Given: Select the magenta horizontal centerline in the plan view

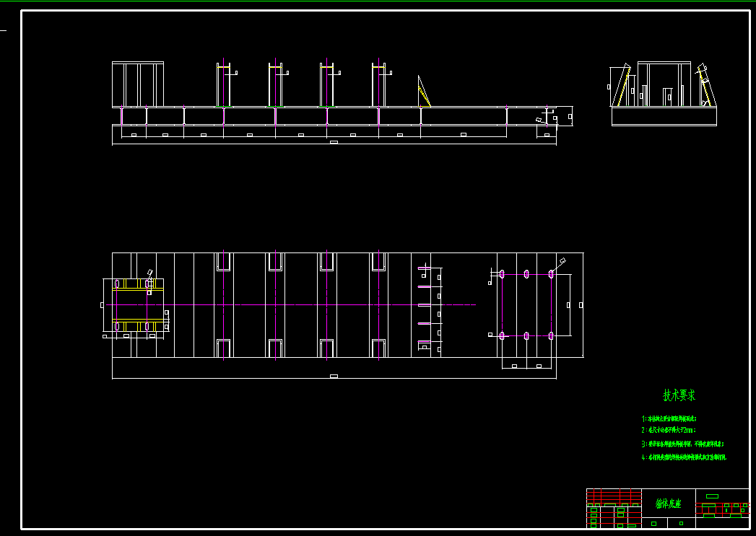Looking at the screenshot, I should click(291, 305).
